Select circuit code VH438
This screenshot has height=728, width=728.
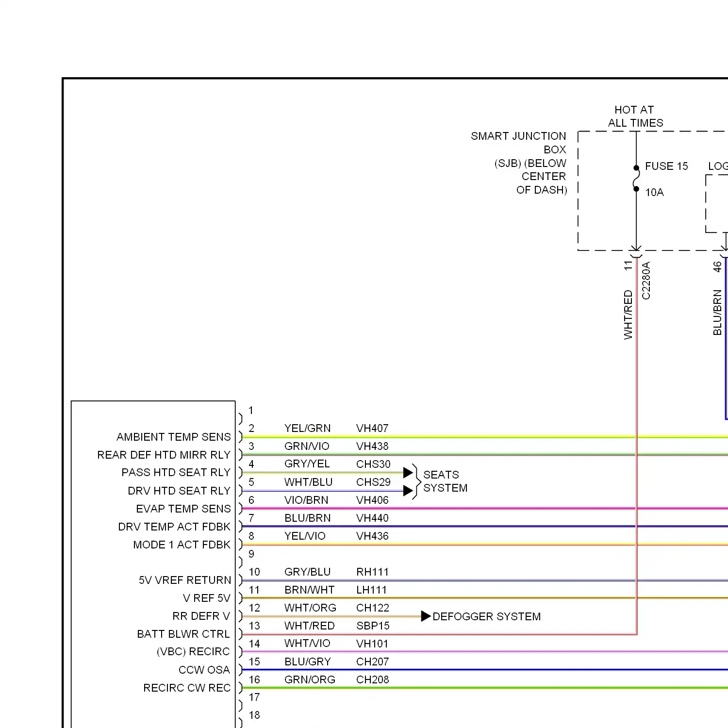(372, 446)
